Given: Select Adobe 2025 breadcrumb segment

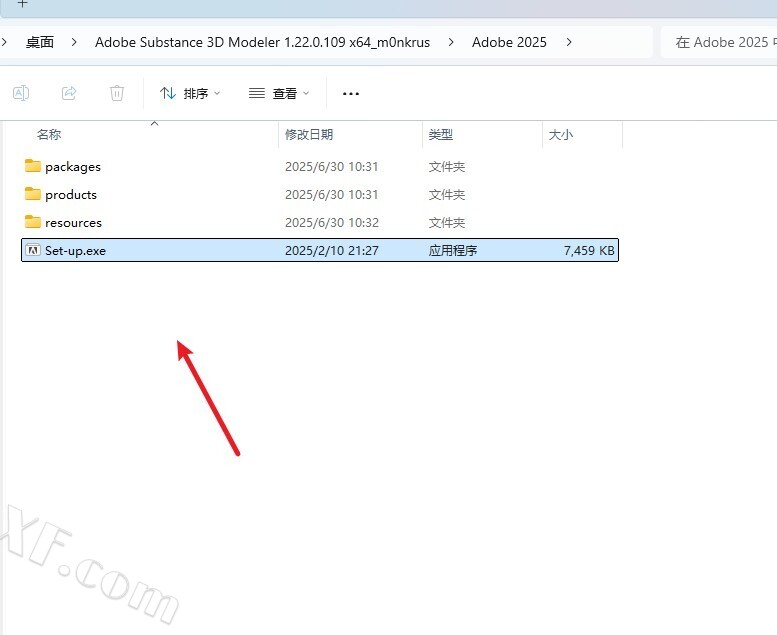Looking at the screenshot, I should point(509,43).
